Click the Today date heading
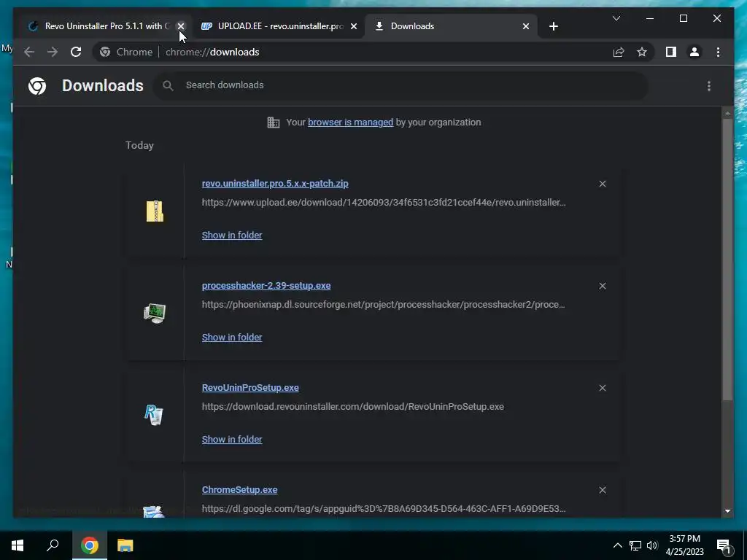This screenshot has height=560, width=747. [x=139, y=145]
